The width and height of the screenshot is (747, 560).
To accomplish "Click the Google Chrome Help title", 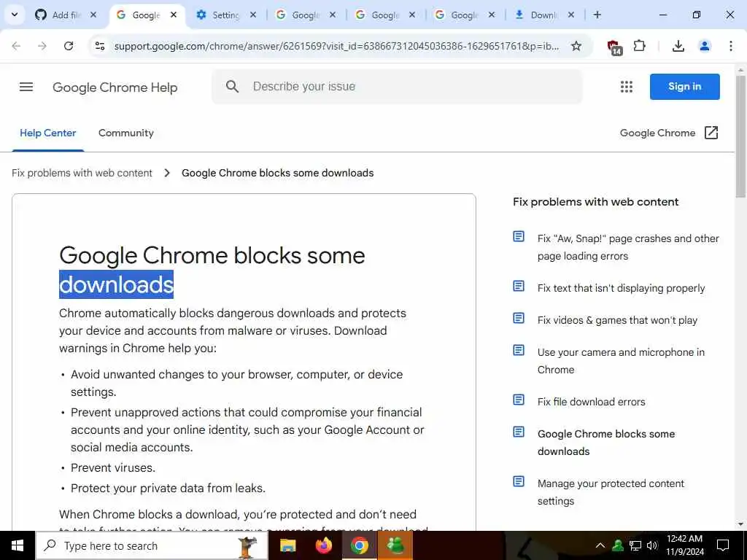I will 115,87.
